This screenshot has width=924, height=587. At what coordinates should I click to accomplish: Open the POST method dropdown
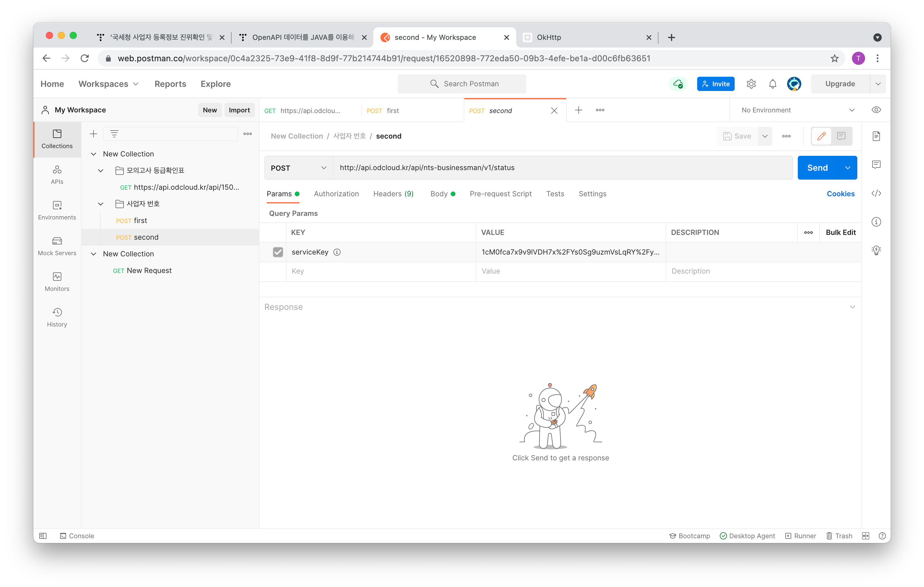(299, 168)
